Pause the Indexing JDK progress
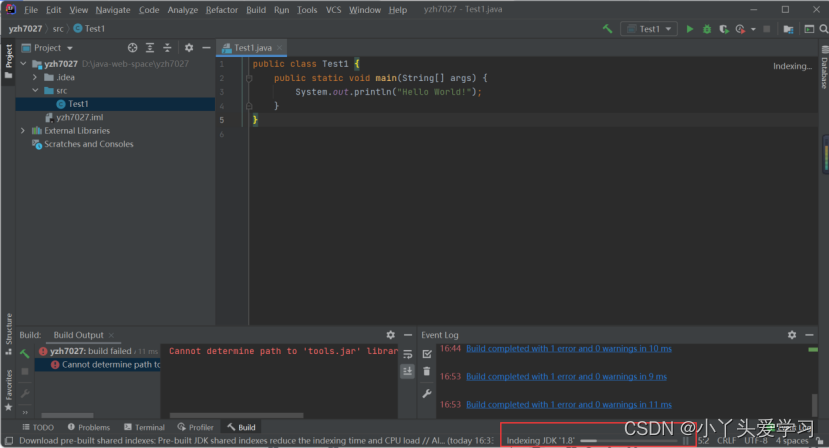Image resolution: width=829 pixels, height=448 pixels. click(x=686, y=440)
